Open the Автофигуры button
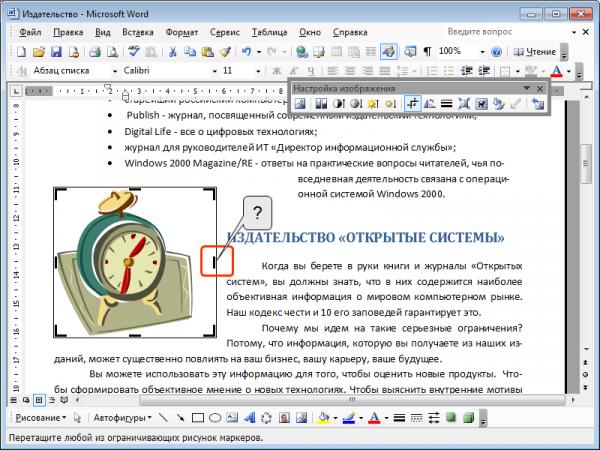This screenshot has width=600, height=450. (x=122, y=418)
